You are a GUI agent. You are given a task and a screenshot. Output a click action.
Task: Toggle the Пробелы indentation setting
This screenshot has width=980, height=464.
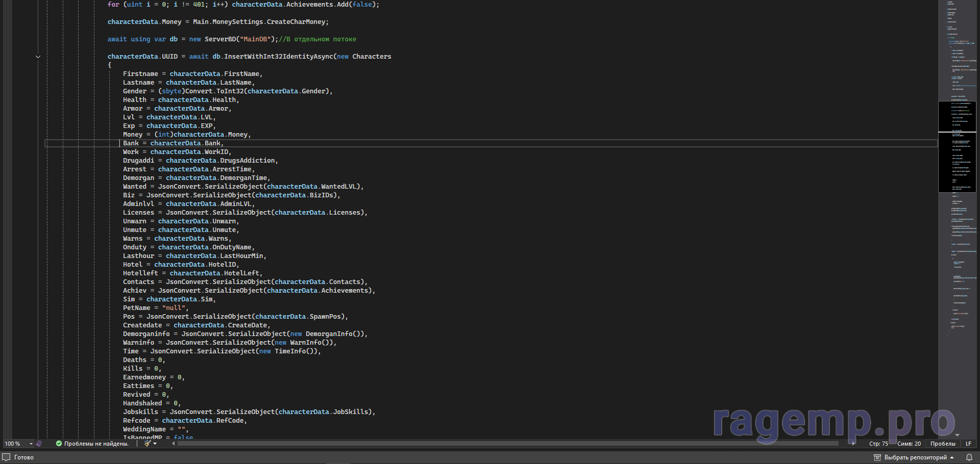[x=943, y=444]
